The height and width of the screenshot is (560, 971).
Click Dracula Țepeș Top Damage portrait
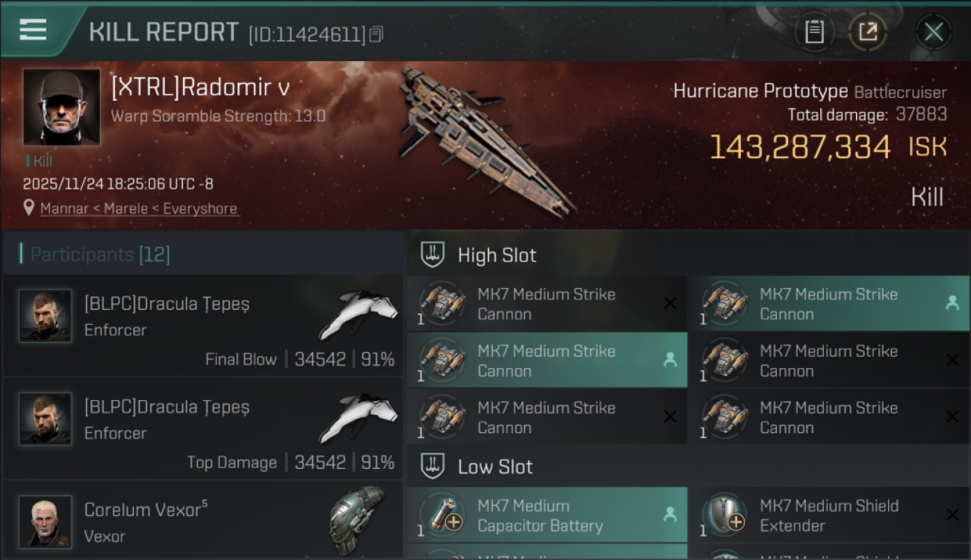(x=46, y=418)
